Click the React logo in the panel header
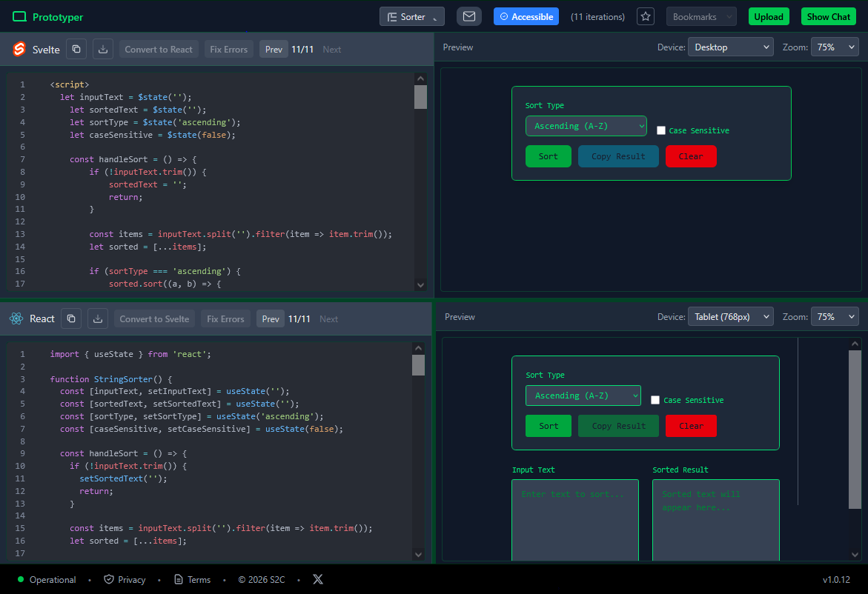This screenshot has width=868, height=594. [16, 318]
